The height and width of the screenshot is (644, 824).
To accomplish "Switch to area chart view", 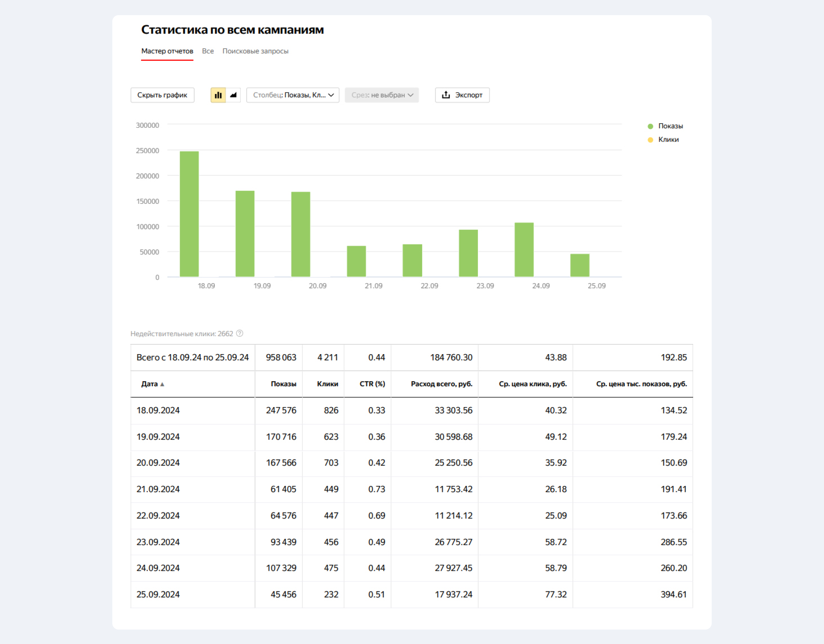I will coord(233,95).
